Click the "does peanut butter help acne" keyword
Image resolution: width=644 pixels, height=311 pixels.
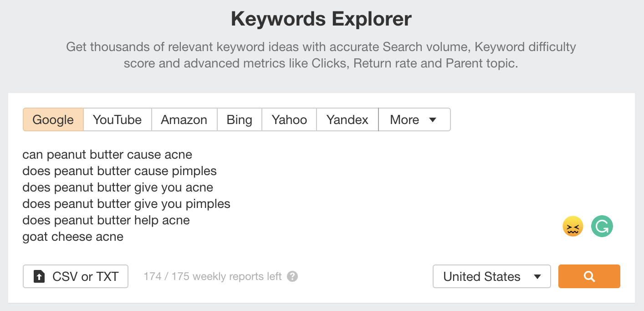(x=106, y=220)
